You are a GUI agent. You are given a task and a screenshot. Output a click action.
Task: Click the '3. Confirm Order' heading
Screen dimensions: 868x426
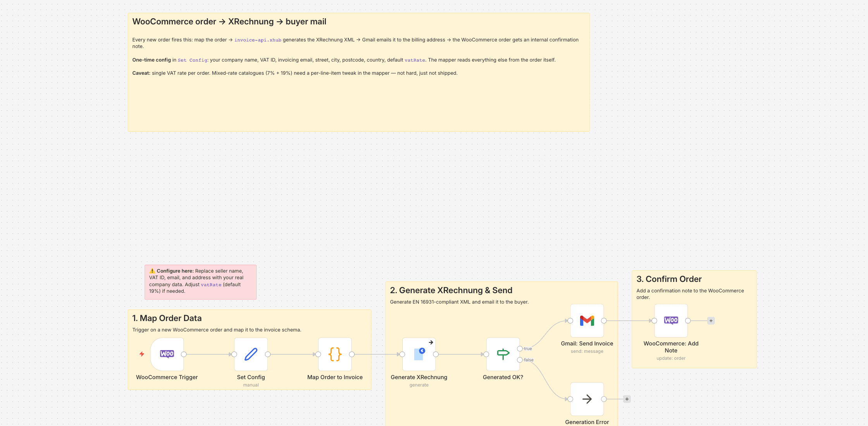tap(669, 279)
